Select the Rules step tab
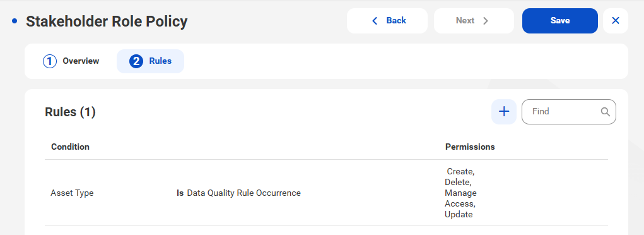The image size is (644, 235). [x=150, y=61]
